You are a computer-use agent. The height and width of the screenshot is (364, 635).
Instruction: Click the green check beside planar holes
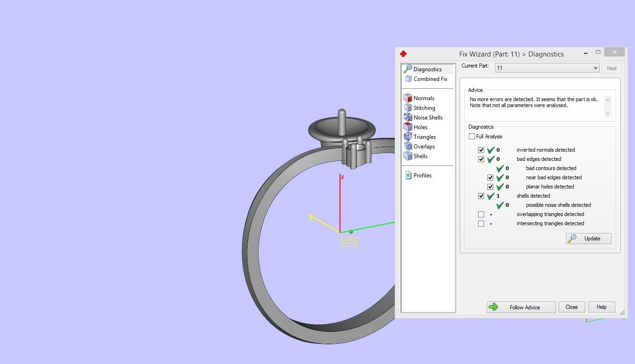pos(500,187)
